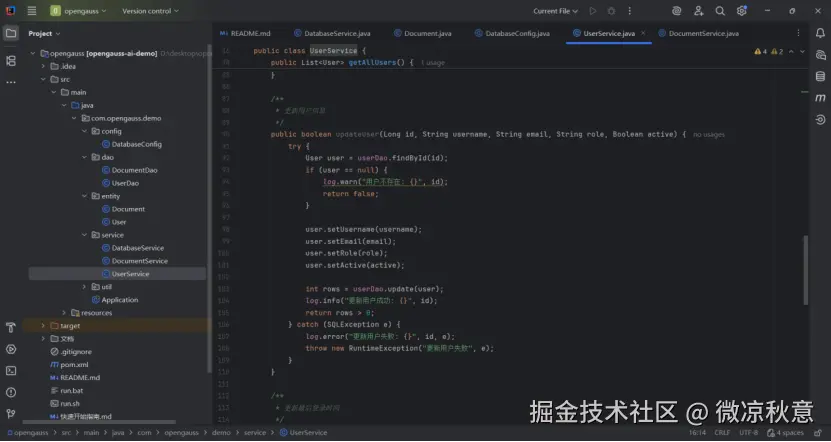The width and height of the screenshot is (831, 442).
Task: Open DatabaseConfig in project tree
Action: click(131, 144)
